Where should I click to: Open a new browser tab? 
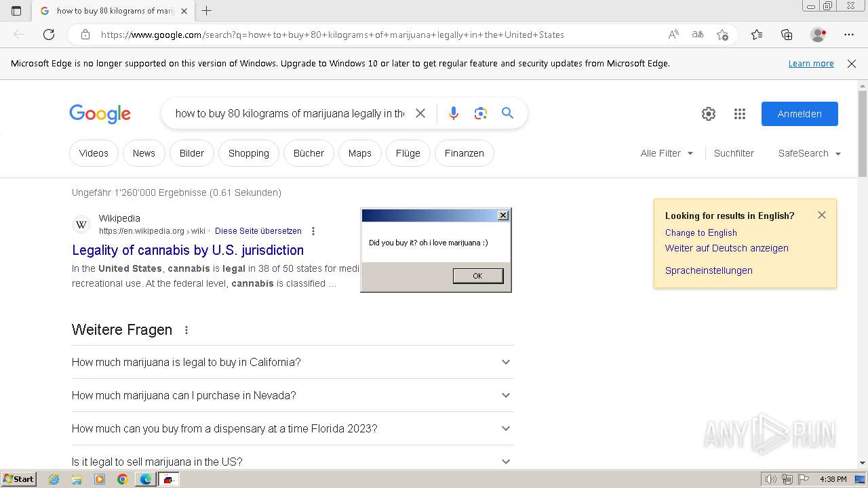[x=207, y=11]
